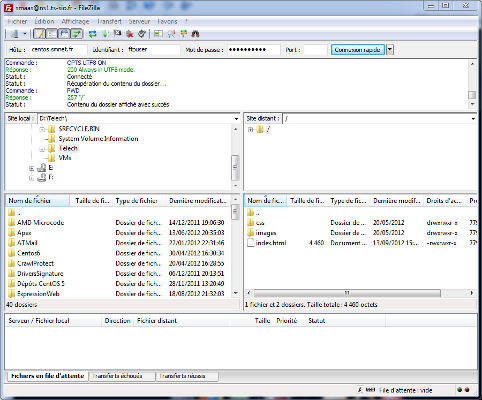The image size is (482, 400).
Task: Select System Volume Information folder
Action: (98, 139)
